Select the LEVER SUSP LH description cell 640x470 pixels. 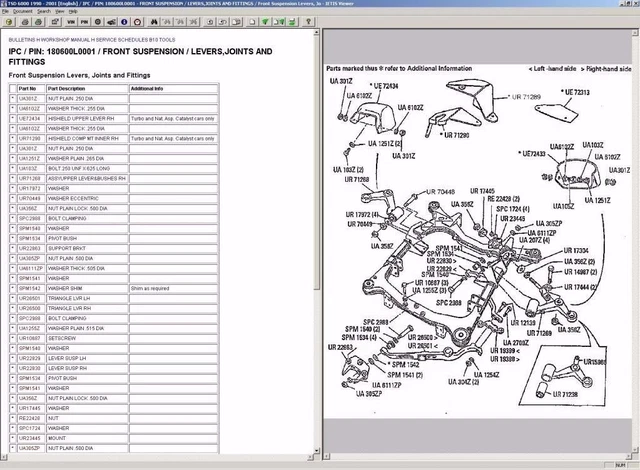(x=87, y=358)
